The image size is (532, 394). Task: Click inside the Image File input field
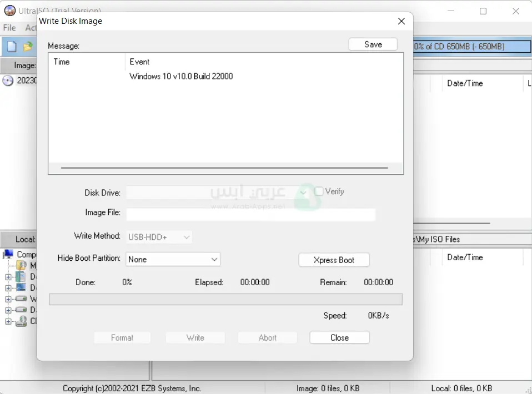point(250,214)
